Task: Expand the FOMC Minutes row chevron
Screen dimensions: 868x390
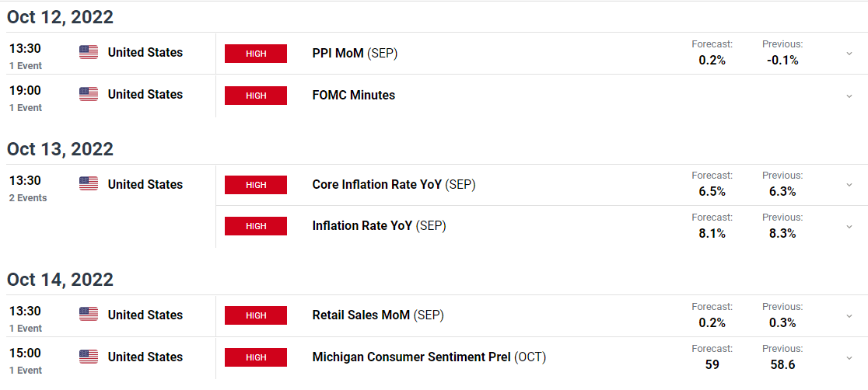Action: (849, 96)
